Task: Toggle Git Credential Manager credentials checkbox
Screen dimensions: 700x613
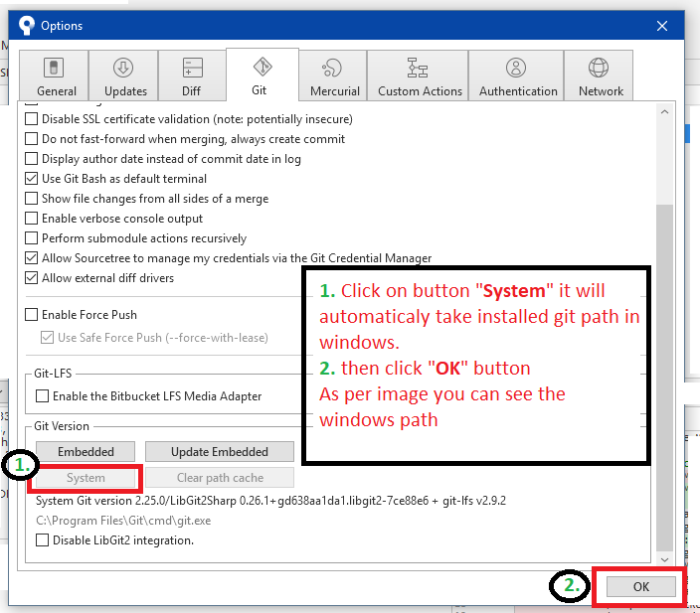Action: (x=31, y=258)
